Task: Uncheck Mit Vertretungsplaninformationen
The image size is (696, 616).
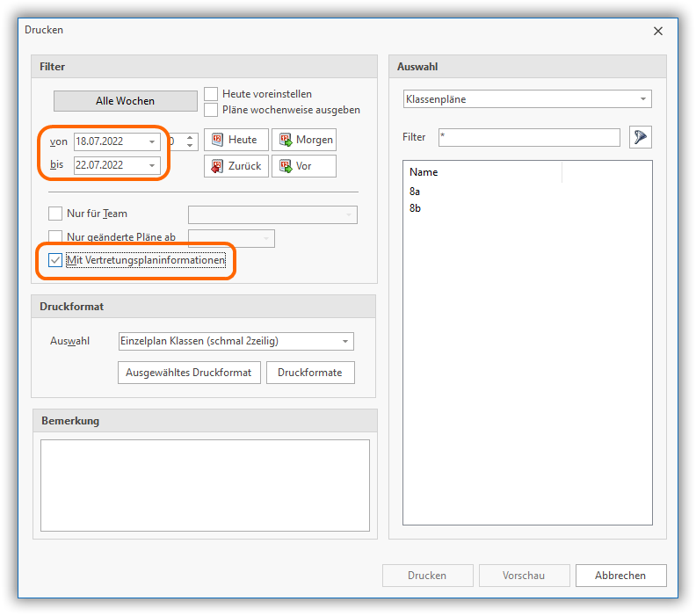Action: tap(55, 260)
